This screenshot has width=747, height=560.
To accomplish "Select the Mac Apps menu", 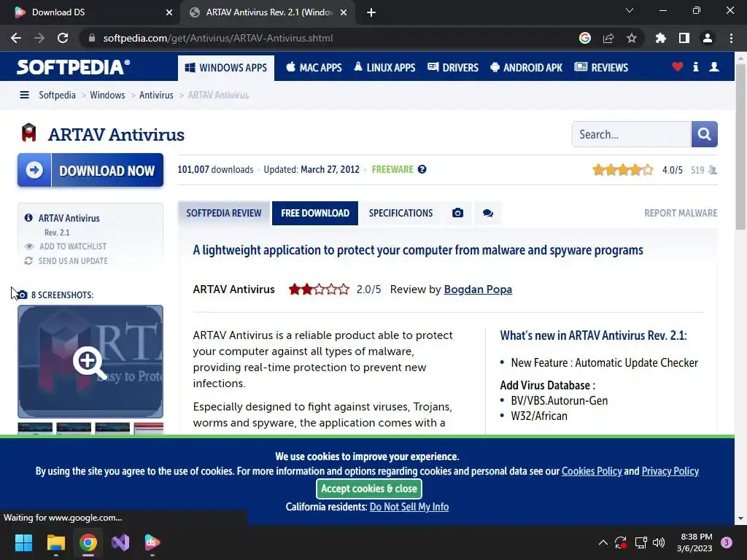I will coord(314,68).
